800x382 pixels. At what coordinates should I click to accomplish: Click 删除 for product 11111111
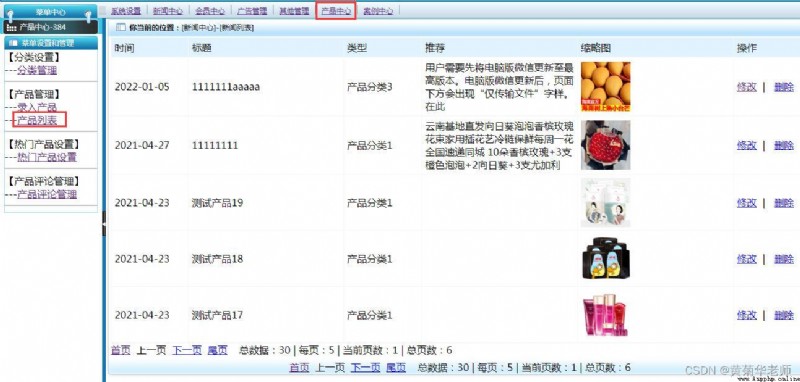coord(784,145)
